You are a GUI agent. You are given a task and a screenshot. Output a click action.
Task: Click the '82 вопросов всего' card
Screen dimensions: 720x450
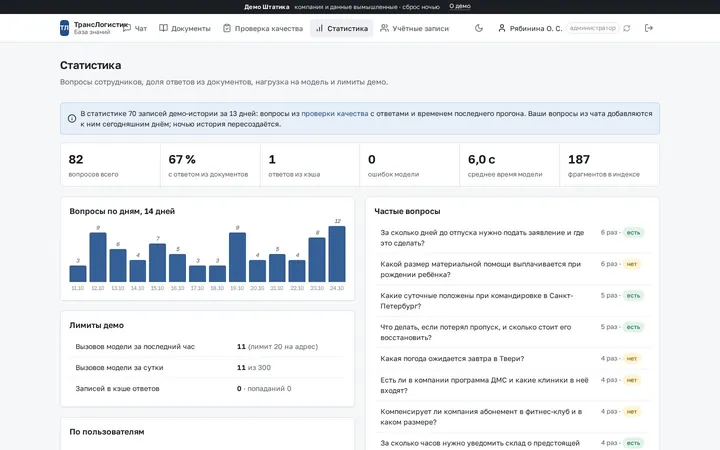(110, 165)
